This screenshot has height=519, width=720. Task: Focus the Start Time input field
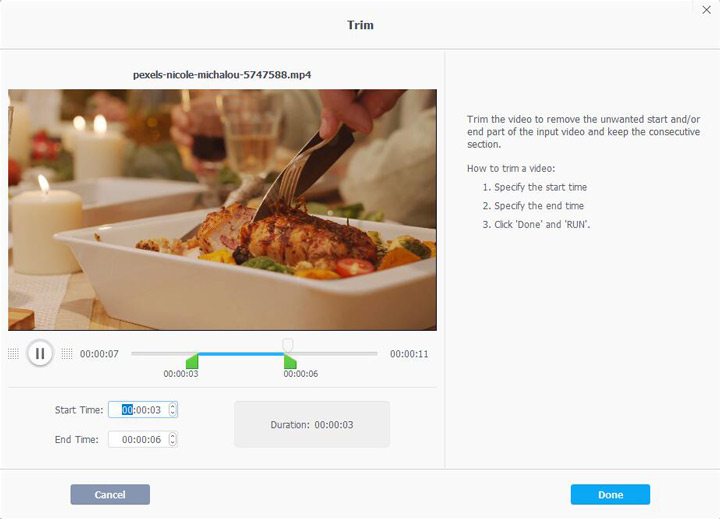click(143, 410)
